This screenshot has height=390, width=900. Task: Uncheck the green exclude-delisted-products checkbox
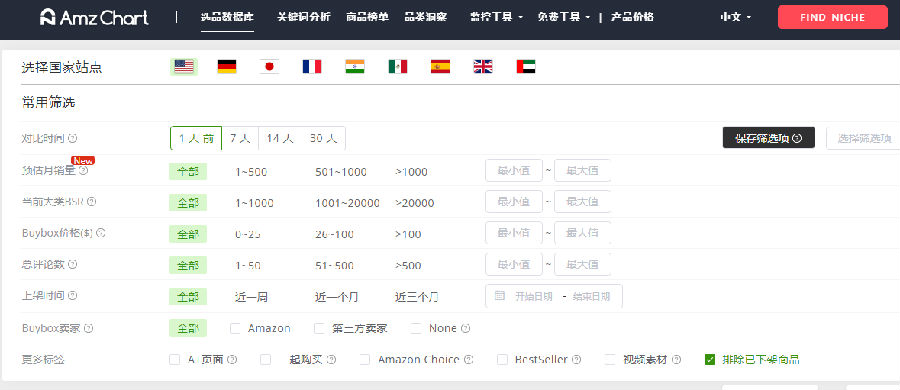(x=710, y=360)
